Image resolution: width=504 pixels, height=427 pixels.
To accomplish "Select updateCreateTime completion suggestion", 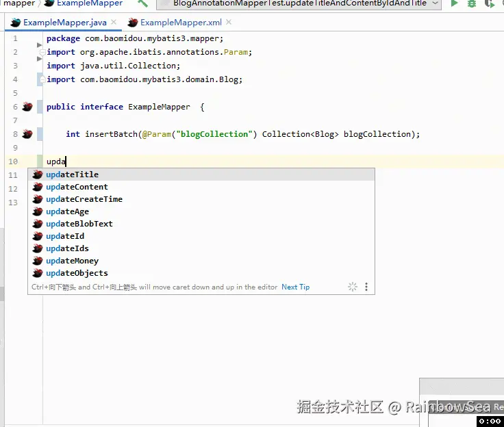I will click(201, 199).
